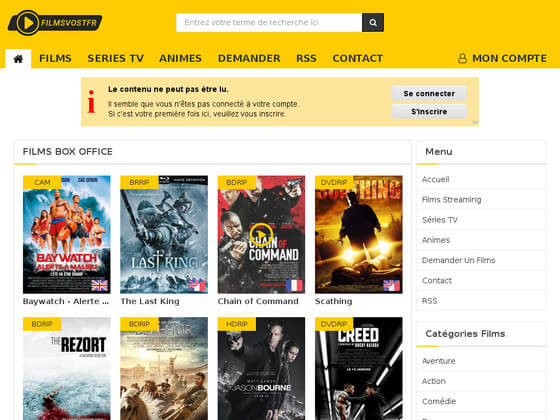560x420 pixels.
Task: Open the CONTACT nav item
Action: pyautogui.click(x=358, y=58)
